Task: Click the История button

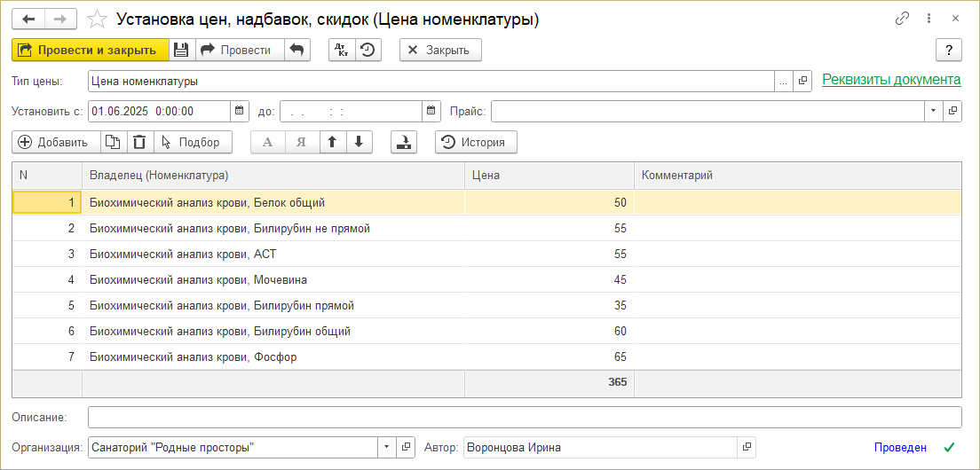Action: pyautogui.click(x=476, y=142)
